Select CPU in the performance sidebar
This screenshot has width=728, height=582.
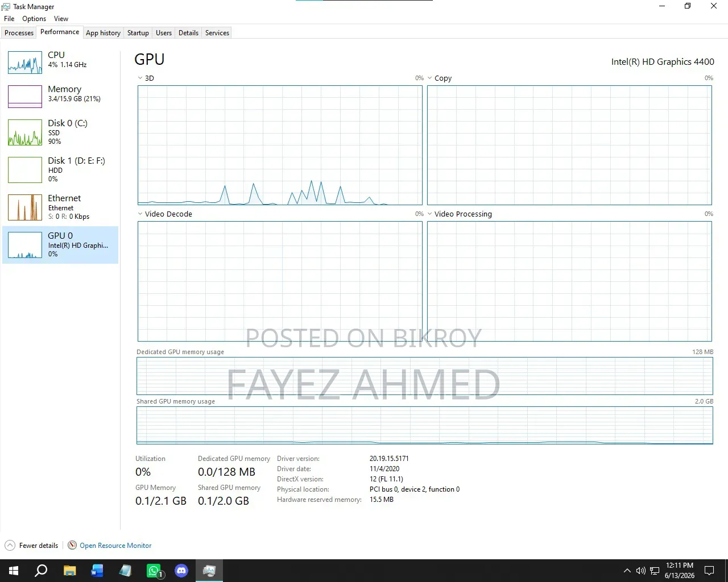point(60,63)
